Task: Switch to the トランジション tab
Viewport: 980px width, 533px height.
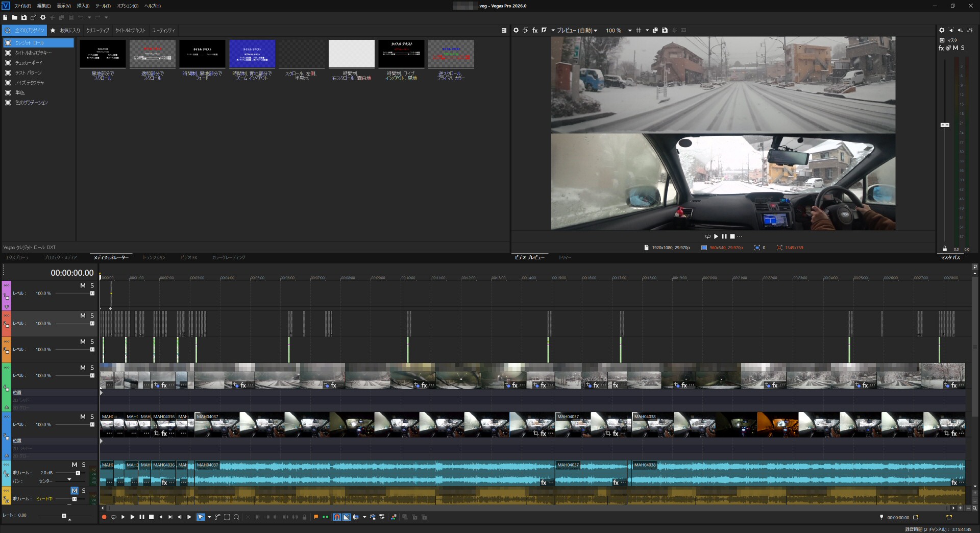Action: (154, 258)
